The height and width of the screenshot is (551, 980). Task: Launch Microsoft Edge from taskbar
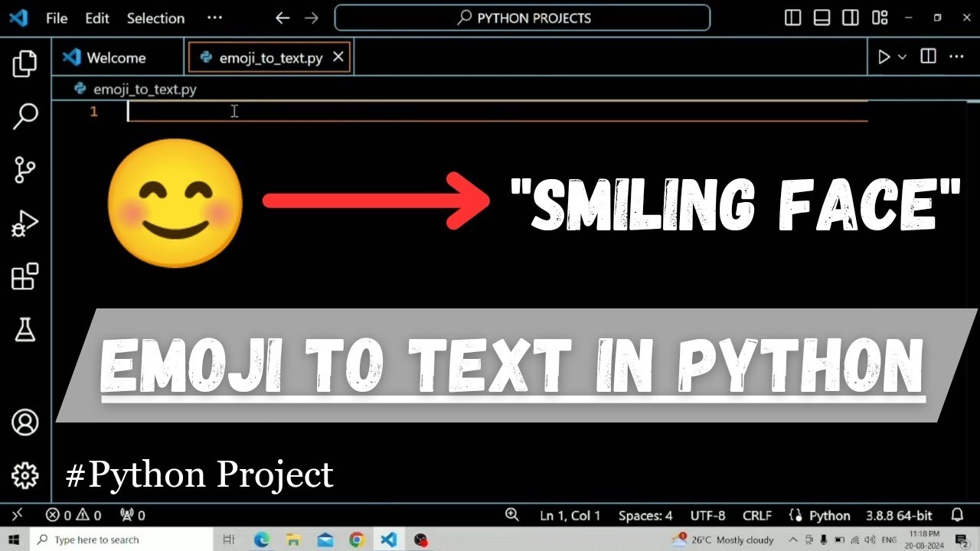click(262, 540)
